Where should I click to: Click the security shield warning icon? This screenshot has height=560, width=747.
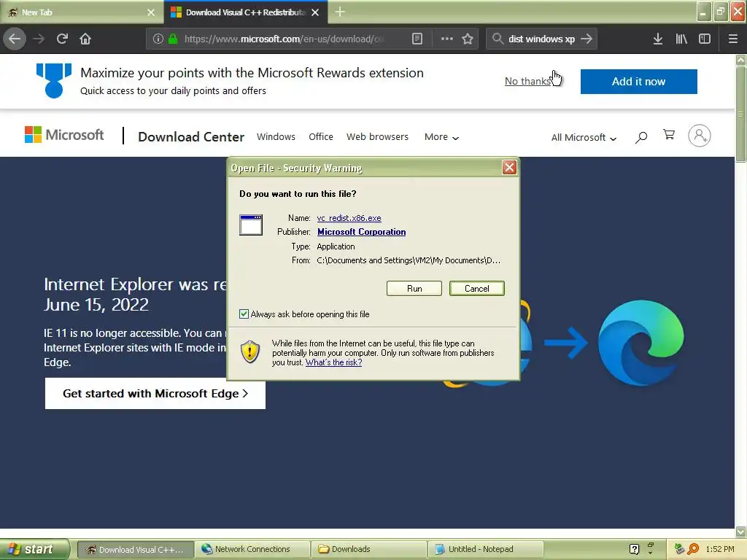[250, 352]
